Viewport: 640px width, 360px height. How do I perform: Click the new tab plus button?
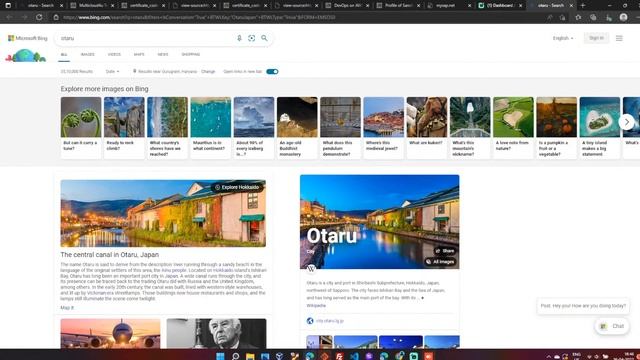(583, 5)
